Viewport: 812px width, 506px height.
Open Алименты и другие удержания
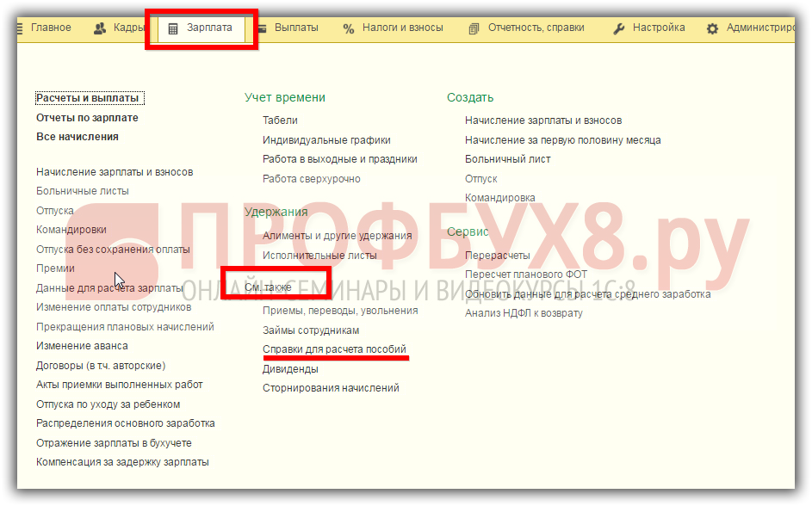click(337, 236)
